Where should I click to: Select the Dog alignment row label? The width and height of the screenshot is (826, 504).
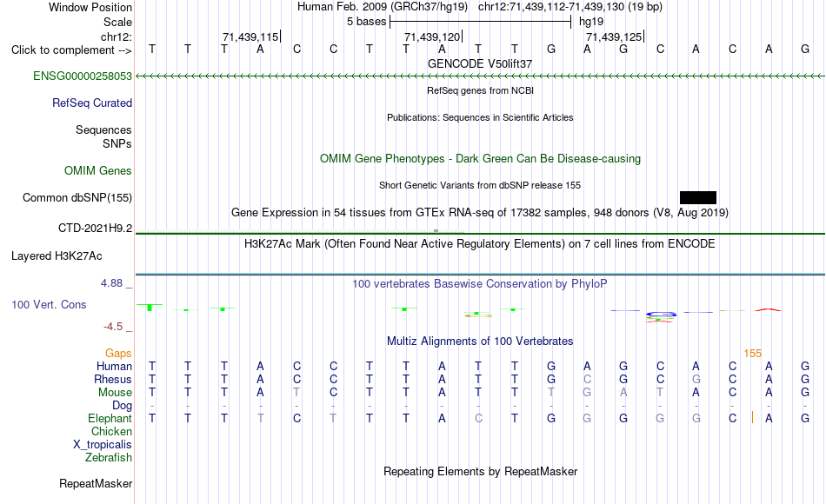click(123, 406)
